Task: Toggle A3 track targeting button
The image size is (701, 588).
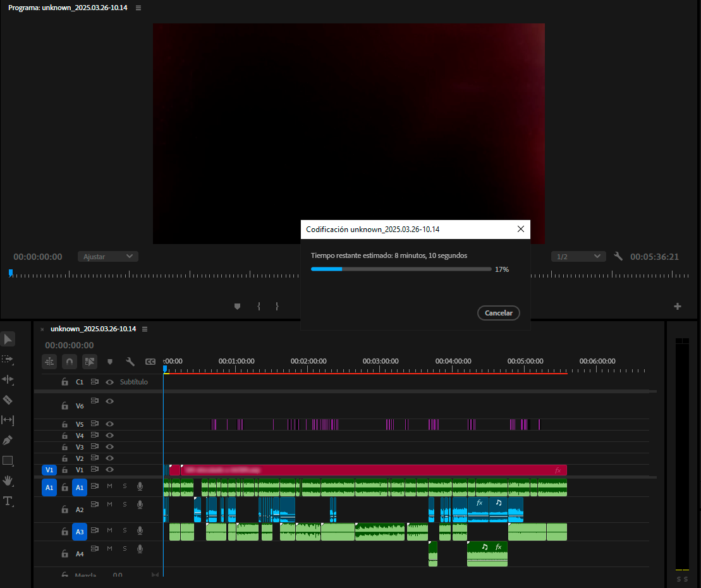Action: 80,532
